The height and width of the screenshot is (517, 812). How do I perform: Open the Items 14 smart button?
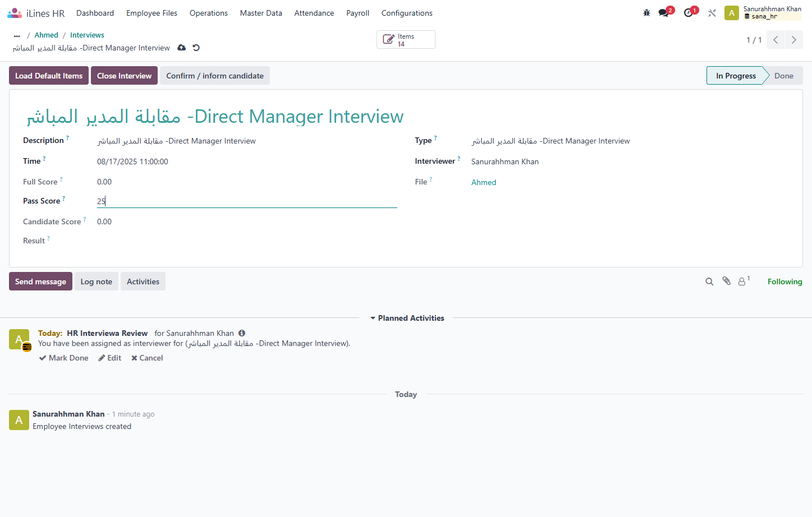pos(406,40)
